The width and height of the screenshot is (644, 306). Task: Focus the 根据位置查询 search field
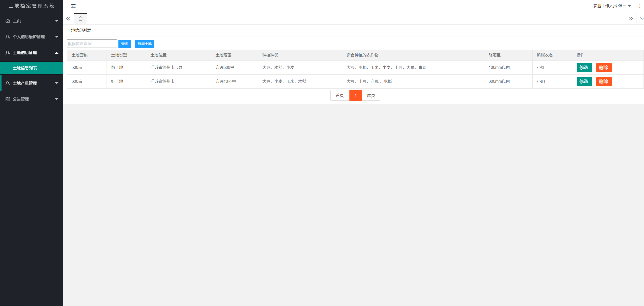pos(92,44)
